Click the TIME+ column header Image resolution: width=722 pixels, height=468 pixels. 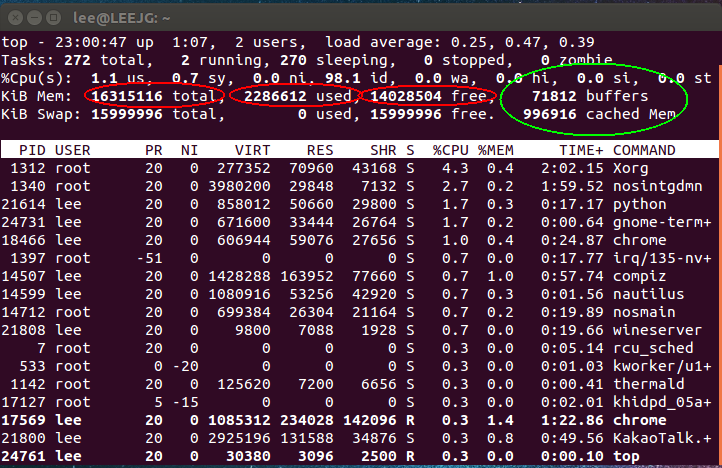[x=581, y=150]
